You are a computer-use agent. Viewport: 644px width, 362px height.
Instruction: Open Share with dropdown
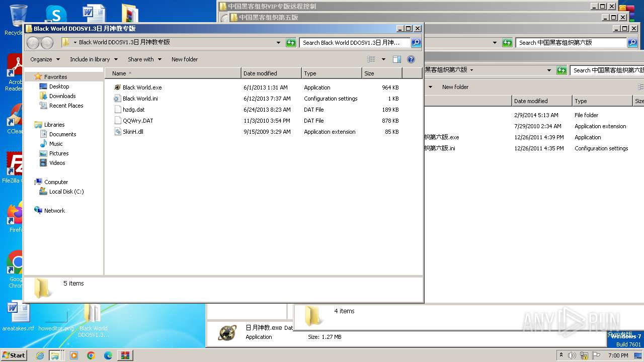(x=144, y=59)
